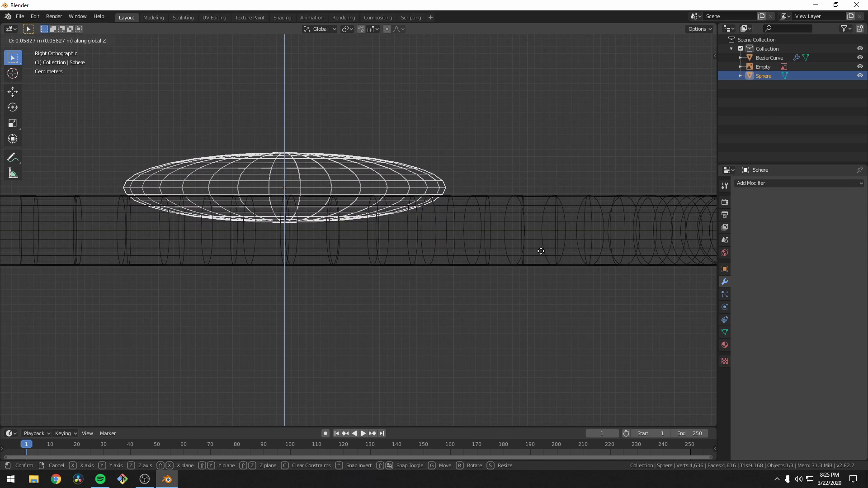Enable snapping with the magnet icon

point(361,28)
